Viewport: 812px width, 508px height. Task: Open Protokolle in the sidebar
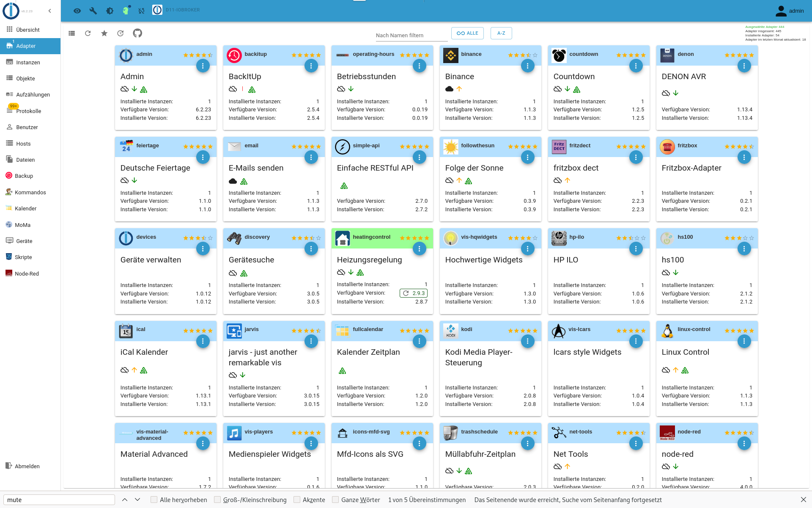pos(30,111)
